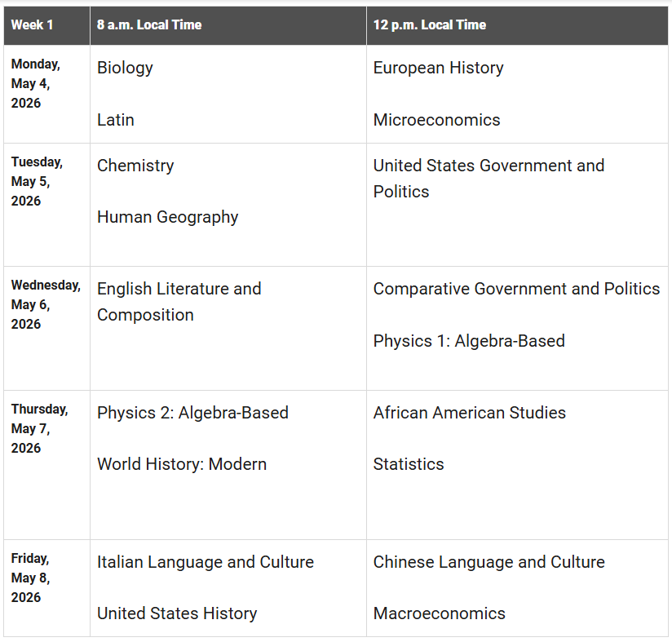672x642 pixels.
Task: Open the Latin exam entry
Action: tap(116, 120)
